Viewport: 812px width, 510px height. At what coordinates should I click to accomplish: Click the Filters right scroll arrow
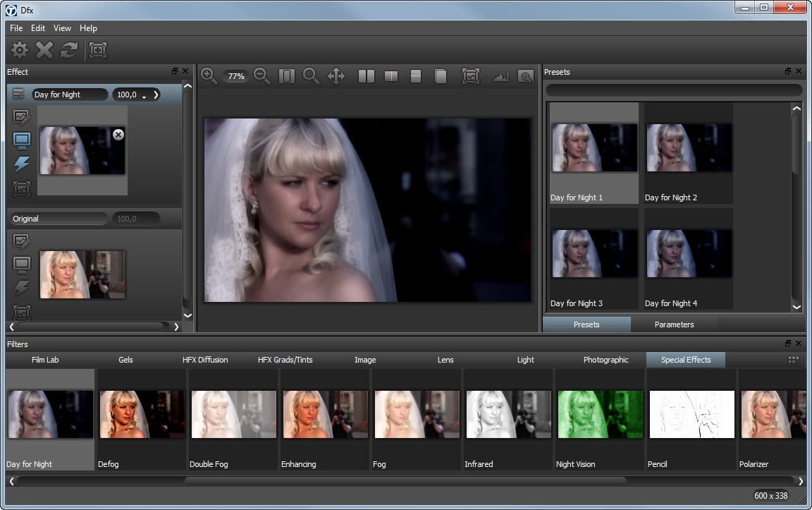tap(801, 482)
